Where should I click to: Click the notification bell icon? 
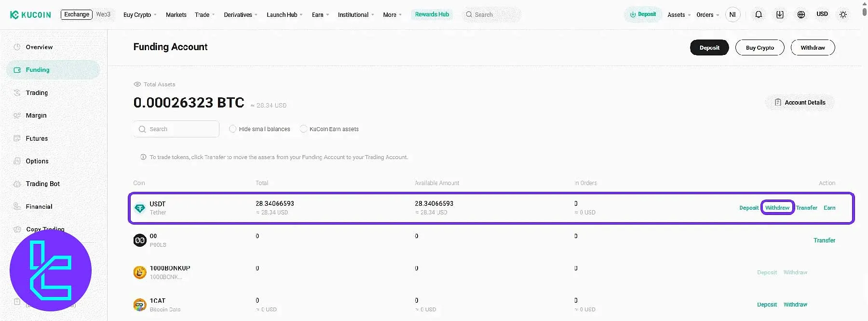(759, 14)
